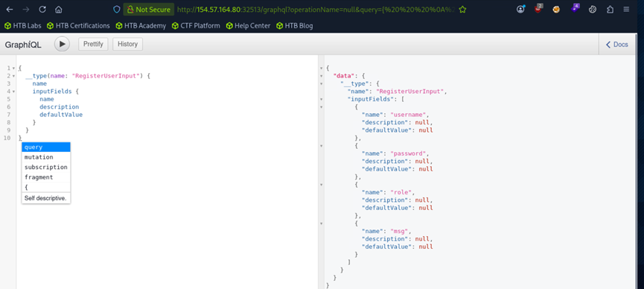This screenshot has height=289, width=644.
Task: Select the '{' autocomplete suggestion
Action: pyautogui.click(x=46, y=187)
